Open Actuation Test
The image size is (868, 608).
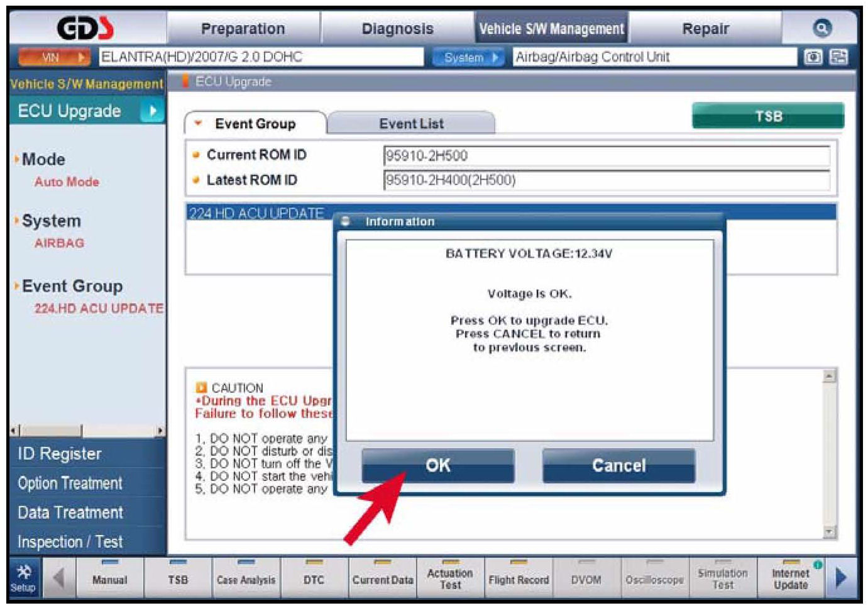coord(450,578)
